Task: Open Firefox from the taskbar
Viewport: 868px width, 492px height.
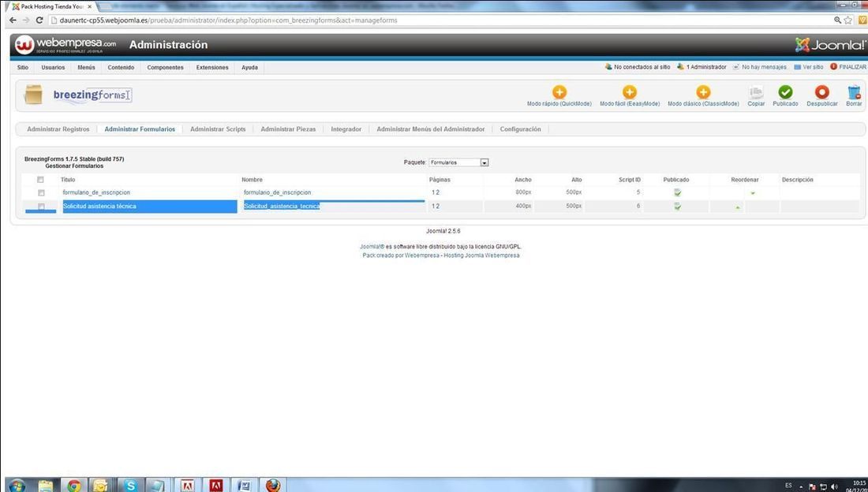Action: point(273,486)
